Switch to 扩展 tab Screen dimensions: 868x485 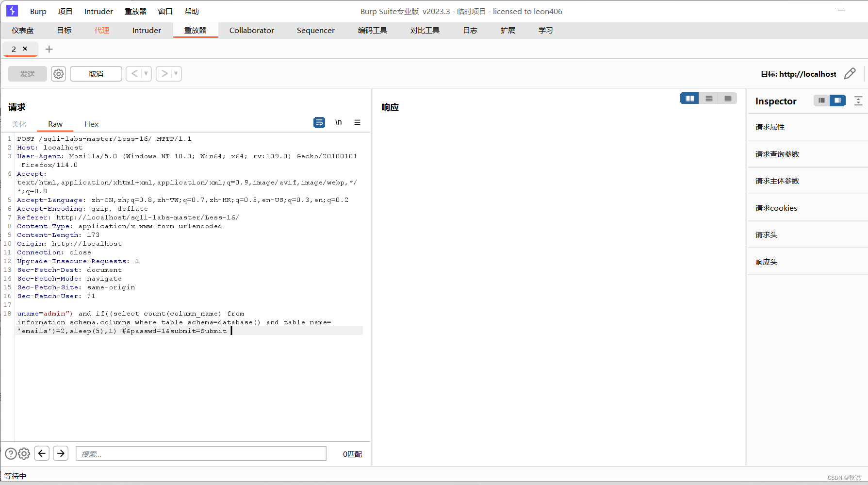click(x=508, y=30)
